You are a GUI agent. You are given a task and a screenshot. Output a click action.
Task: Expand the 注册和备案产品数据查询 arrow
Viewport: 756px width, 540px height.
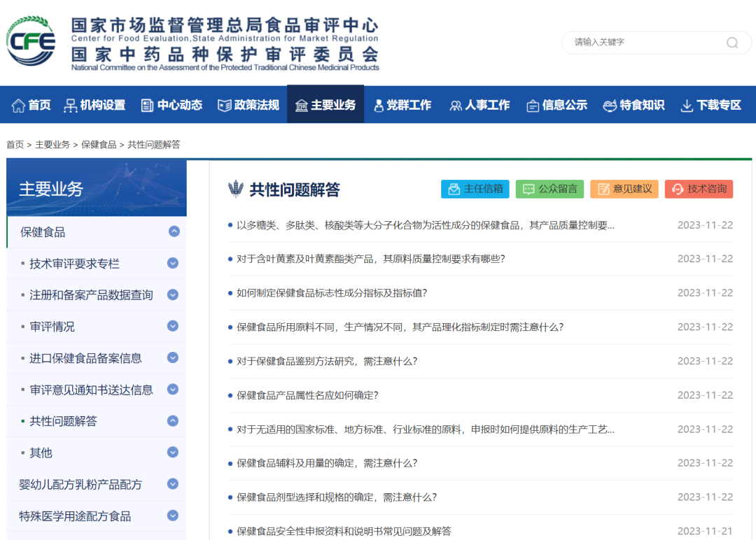(x=173, y=294)
